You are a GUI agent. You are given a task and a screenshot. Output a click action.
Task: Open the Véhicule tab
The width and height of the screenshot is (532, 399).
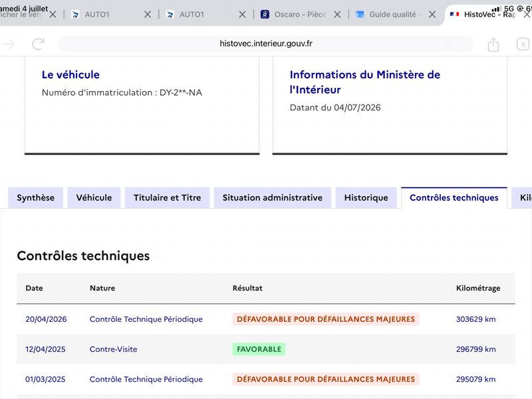(x=94, y=198)
